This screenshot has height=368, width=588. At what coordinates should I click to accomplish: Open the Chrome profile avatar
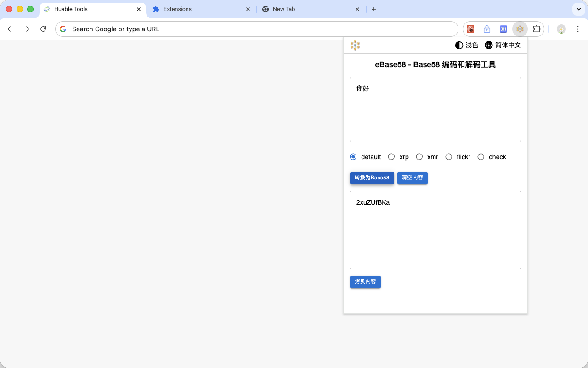(561, 29)
